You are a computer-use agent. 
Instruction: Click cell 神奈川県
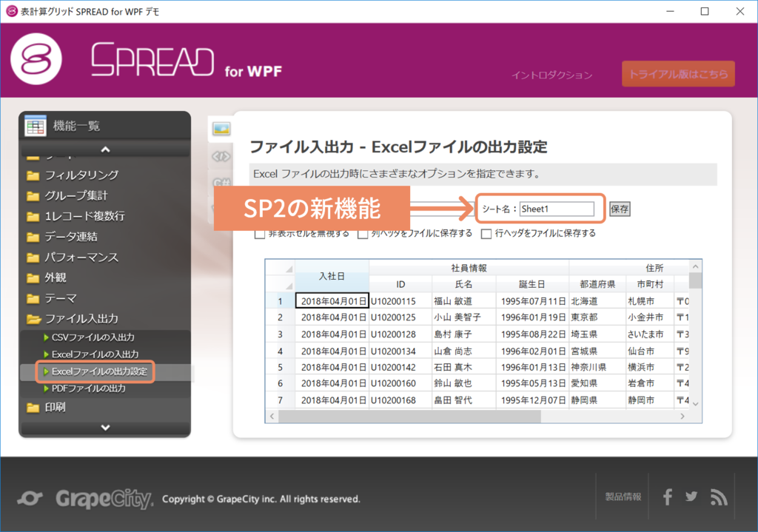coord(597,367)
